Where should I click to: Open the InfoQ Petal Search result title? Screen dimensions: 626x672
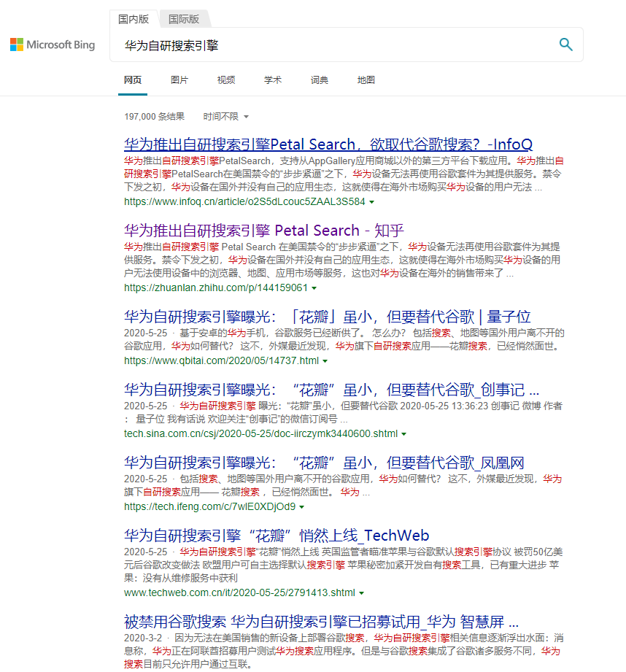coord(328,144)
